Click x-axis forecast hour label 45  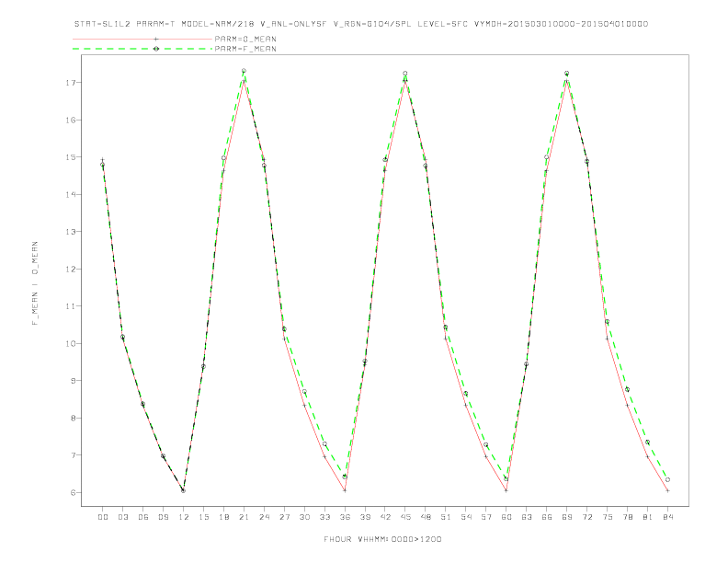(x=405, y=517)
